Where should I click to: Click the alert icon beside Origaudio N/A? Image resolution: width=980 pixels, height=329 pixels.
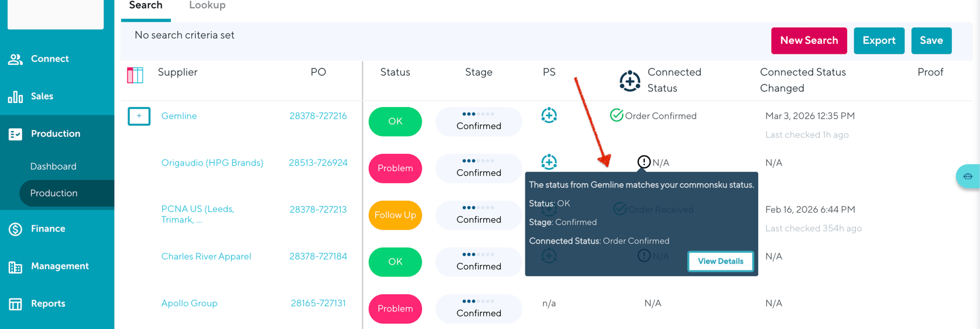(x=644, y=162)
